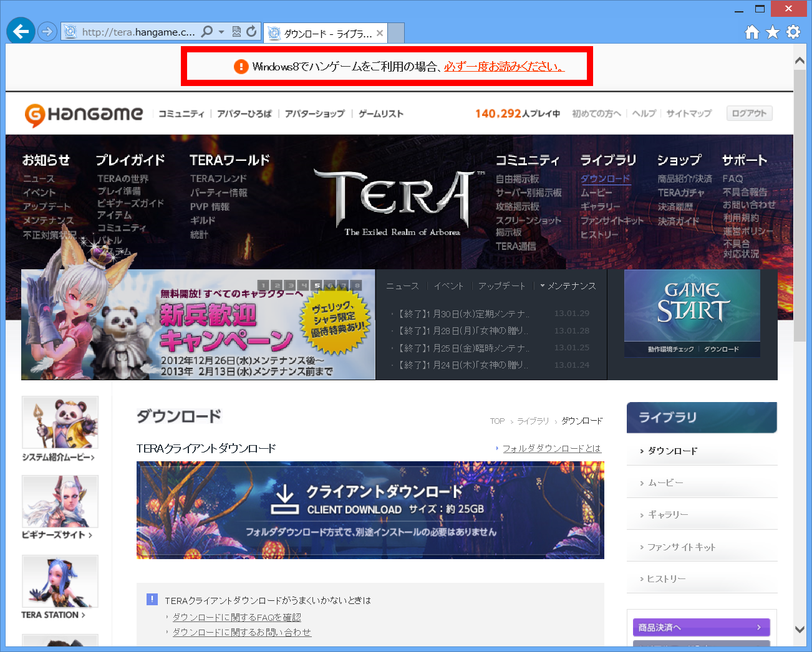
Task: Open TERA通信 in the コミュニティ menu
Action: [x=516, y=246]
